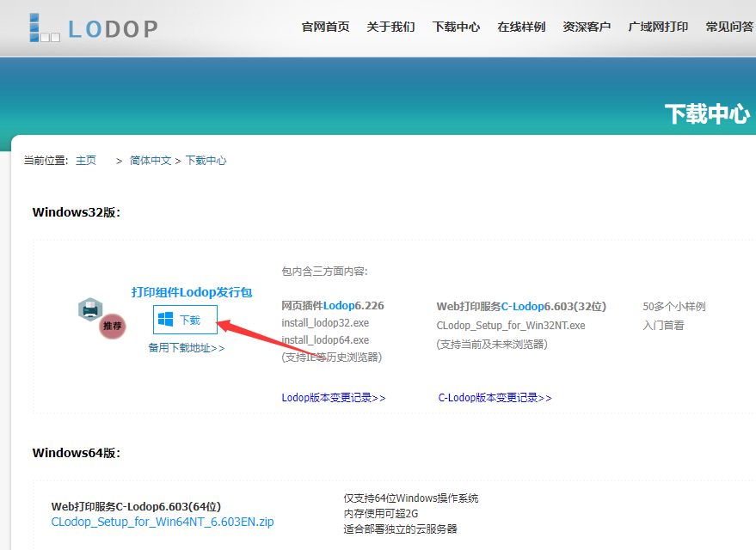Image resolution: width=756 pixels, height=550 pixels.
Task: Click the LODOP logo in the header
Action: [94, 28]
